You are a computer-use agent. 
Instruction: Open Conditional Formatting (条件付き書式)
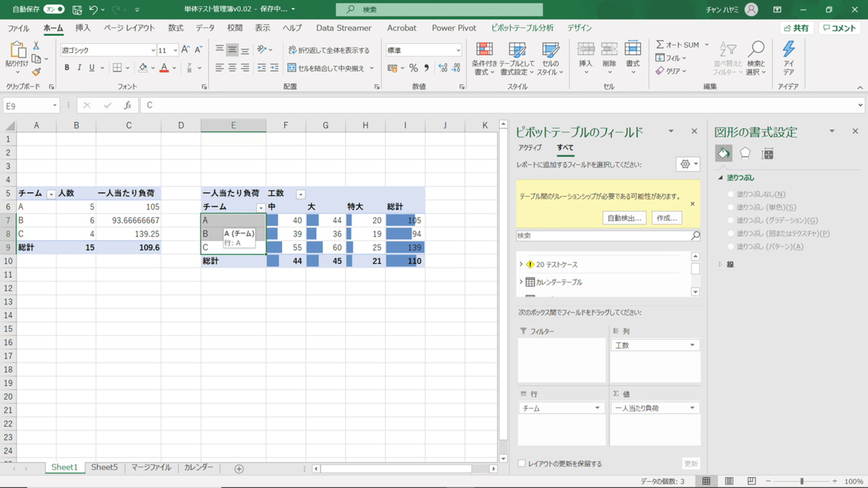click(x=485, y=59)
